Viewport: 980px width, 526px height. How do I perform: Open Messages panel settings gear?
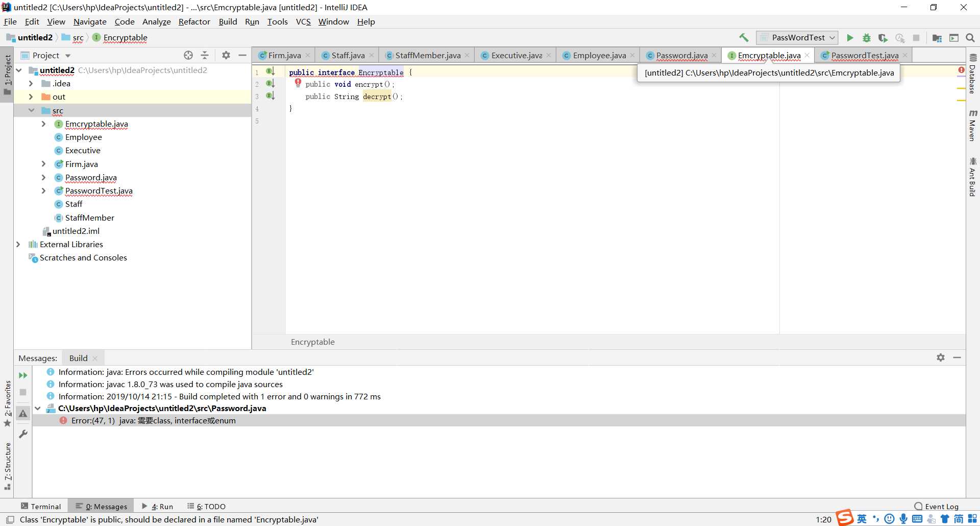click(941, 357)
